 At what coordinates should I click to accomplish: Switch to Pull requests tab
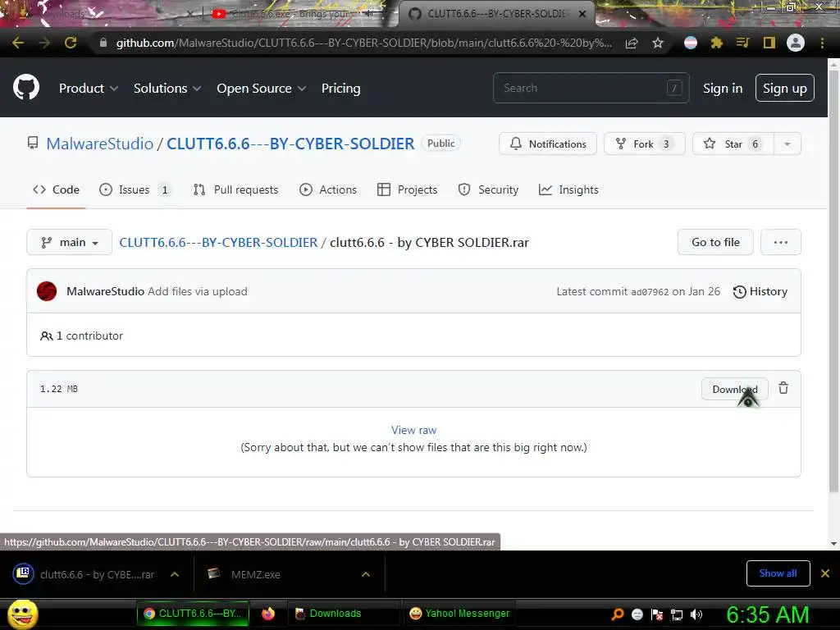coord(235,189)
